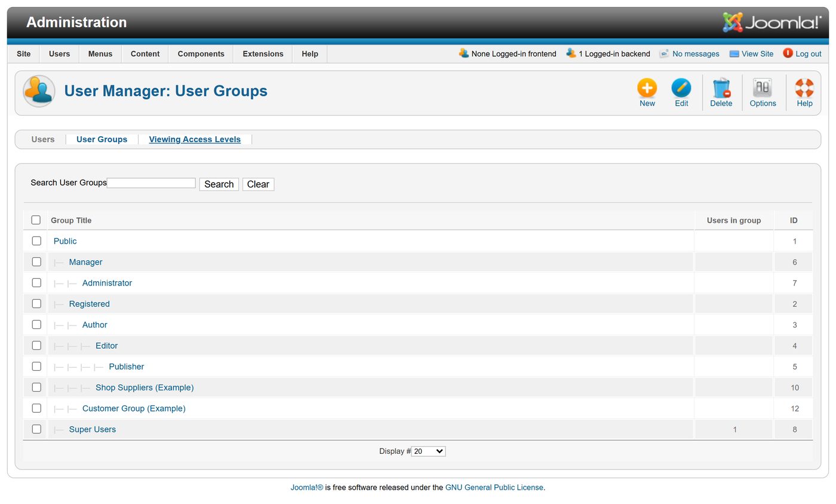Tick the Publisher group checkbox
This screenshot has width=836, height=504.
[36, 366]
